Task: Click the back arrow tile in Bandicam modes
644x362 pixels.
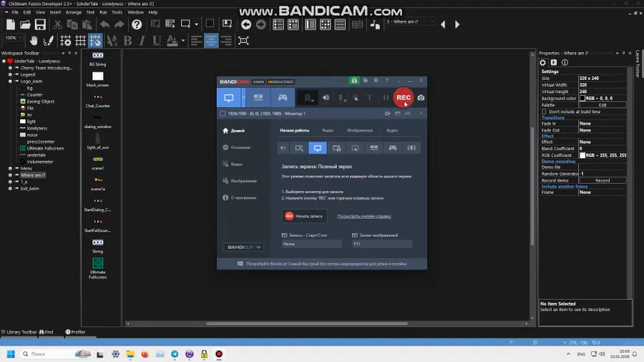Action: [283, 148]
